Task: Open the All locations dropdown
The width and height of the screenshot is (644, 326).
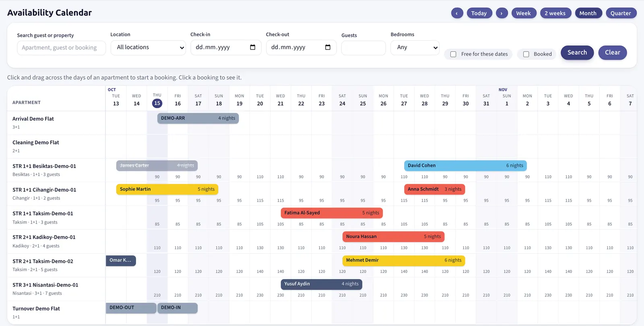Action: (x=149, y=47)
